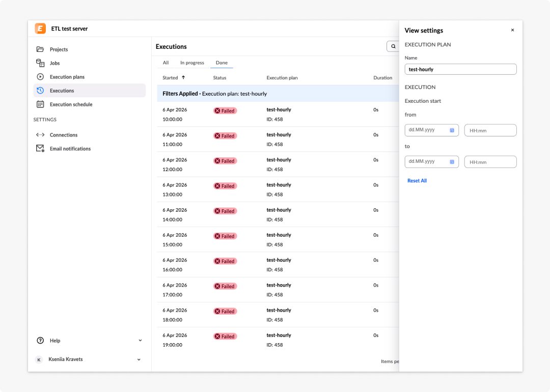Click the Jobs icon in sidebar

[40, 63]
